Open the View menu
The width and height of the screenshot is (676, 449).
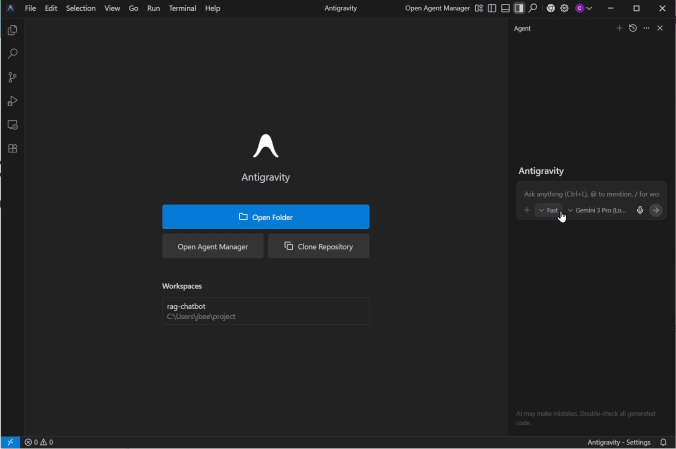(x=112, y=8)
